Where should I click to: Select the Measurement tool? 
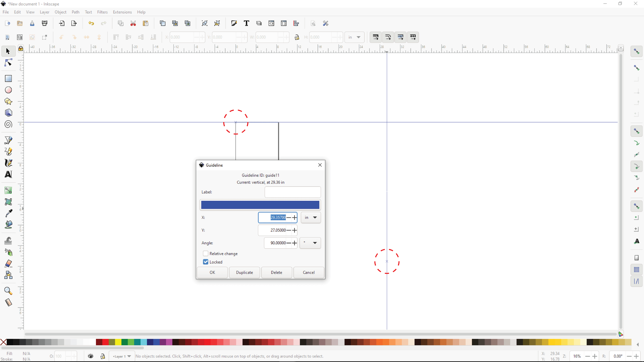click(8, 302)
